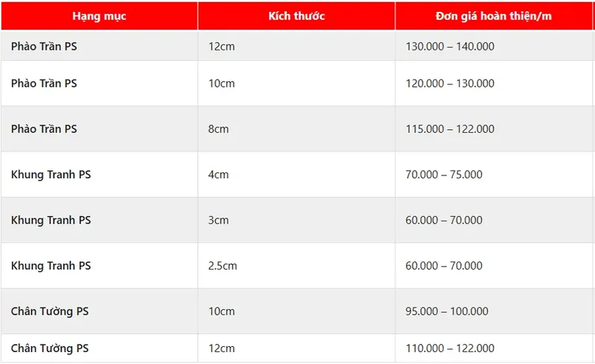Click Khung Tranh PS in 2.5cm row

(51, 266)
